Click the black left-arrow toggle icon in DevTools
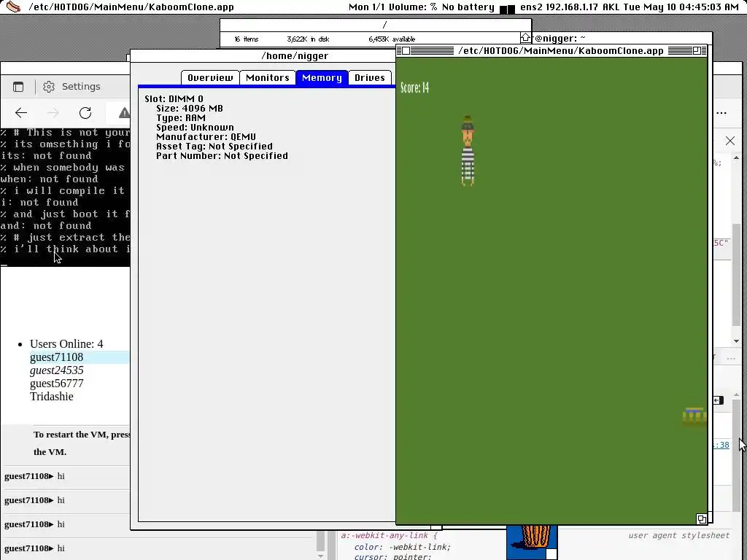 [x=719, y=400]
